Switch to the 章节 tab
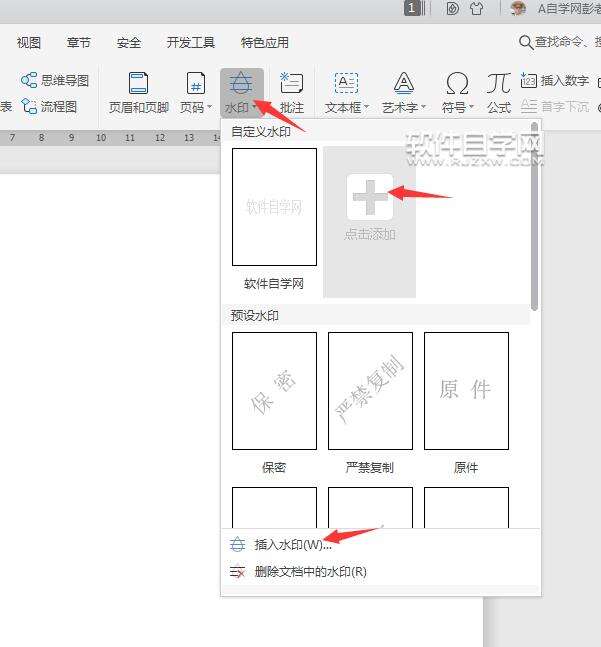 [78, 42]
